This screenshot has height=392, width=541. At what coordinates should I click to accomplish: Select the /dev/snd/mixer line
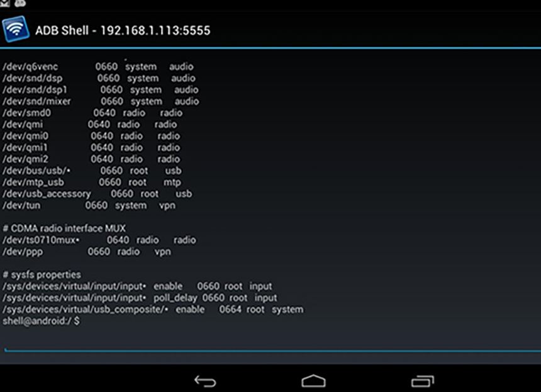point(101,101)
